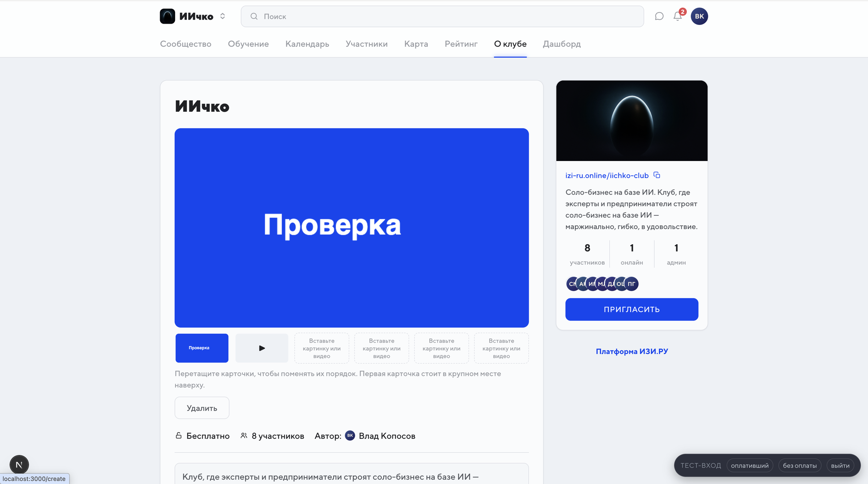Click the people icon beside 8 участников
This screenshot has width=868, height=484.
pyautogui.click(x=244, y=435)
